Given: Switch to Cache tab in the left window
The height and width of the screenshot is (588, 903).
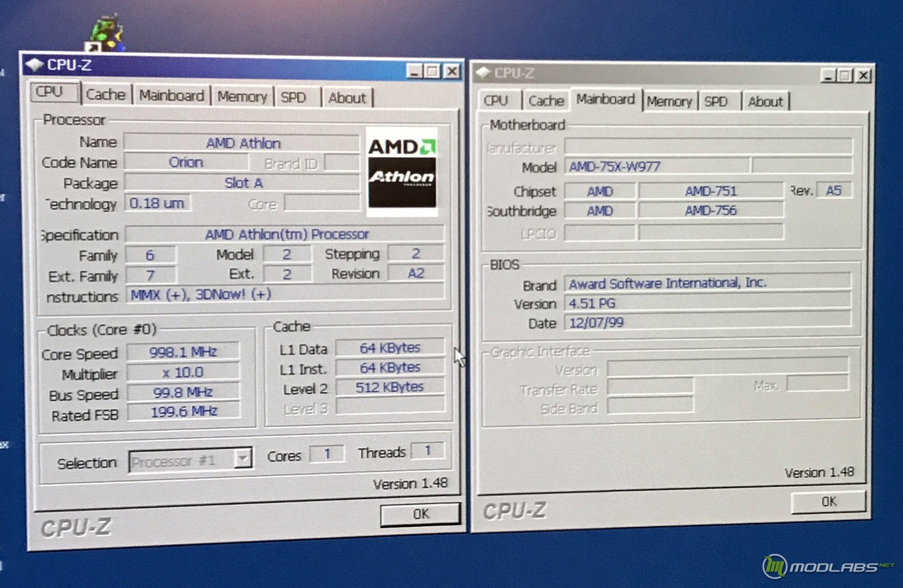Looking at the screenshot, I should coord(106,95).
